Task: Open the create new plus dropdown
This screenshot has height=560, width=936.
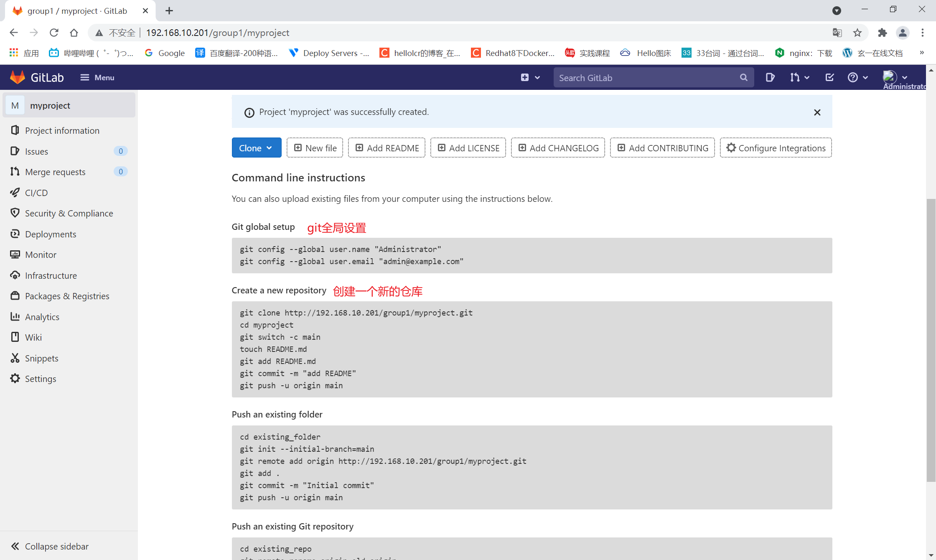Action: (530, 77)
